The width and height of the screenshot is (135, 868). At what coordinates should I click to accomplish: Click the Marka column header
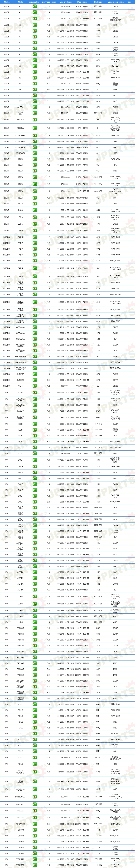point(7,2)
